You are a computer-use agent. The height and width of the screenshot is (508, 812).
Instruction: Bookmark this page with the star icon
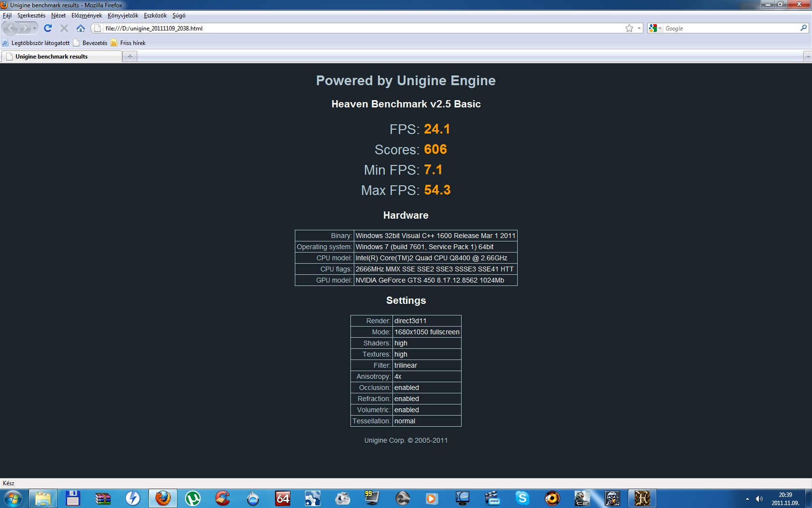[629, 28]
